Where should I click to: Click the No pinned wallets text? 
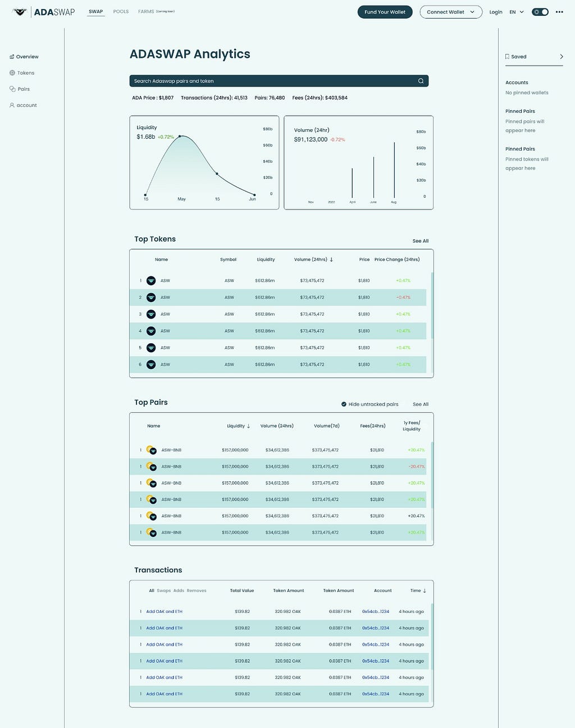coord(527,93)
